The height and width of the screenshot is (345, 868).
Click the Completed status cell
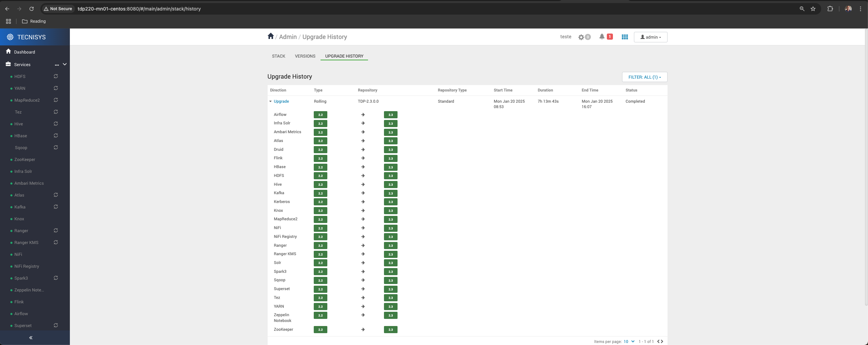tap(635, 101)
